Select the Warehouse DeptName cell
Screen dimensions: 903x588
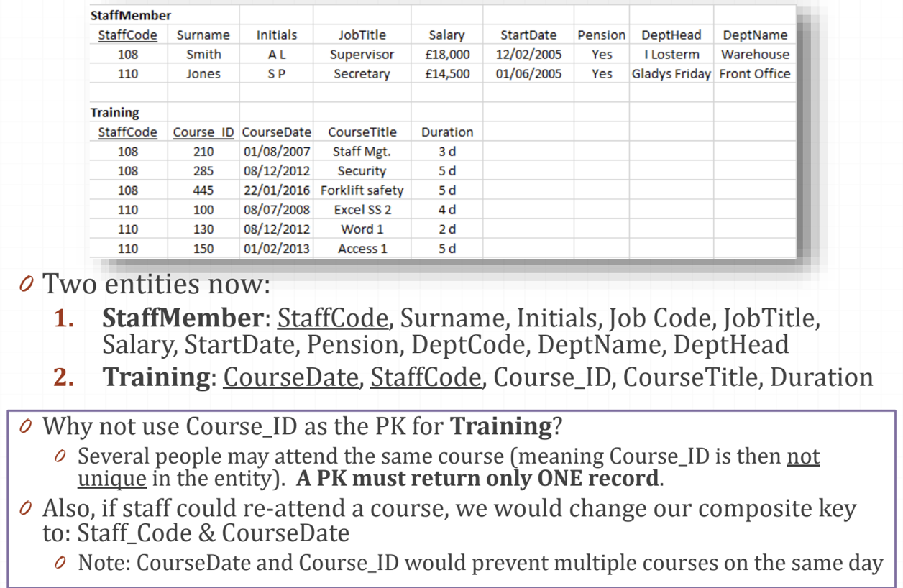(755, 54)
